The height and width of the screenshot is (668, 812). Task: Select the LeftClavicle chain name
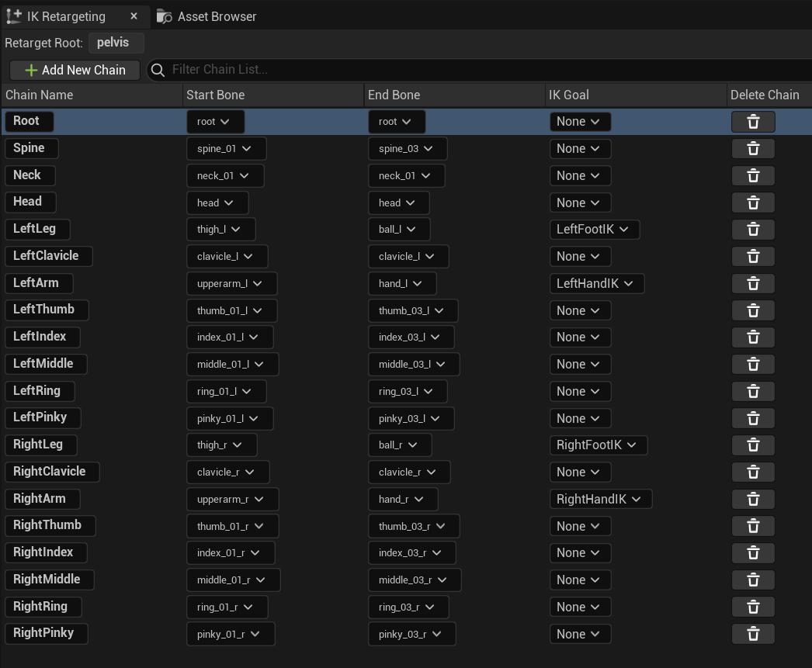(49, 255)
